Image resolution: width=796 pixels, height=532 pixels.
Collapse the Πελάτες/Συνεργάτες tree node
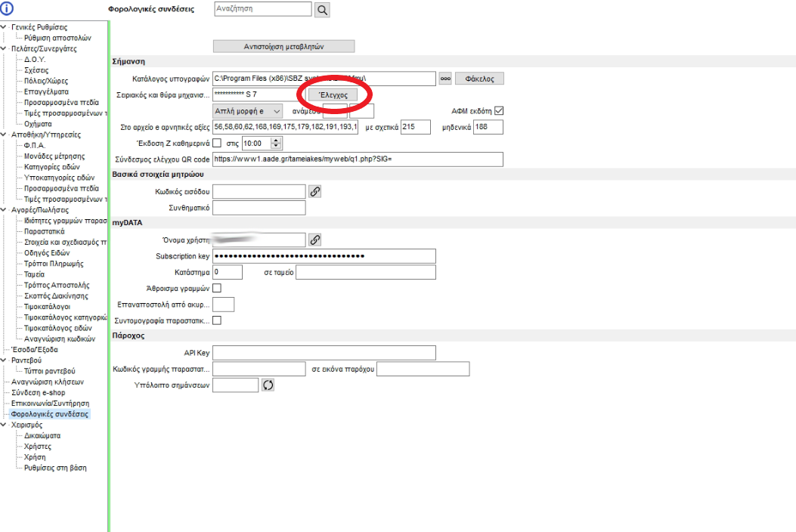[5, 48]
